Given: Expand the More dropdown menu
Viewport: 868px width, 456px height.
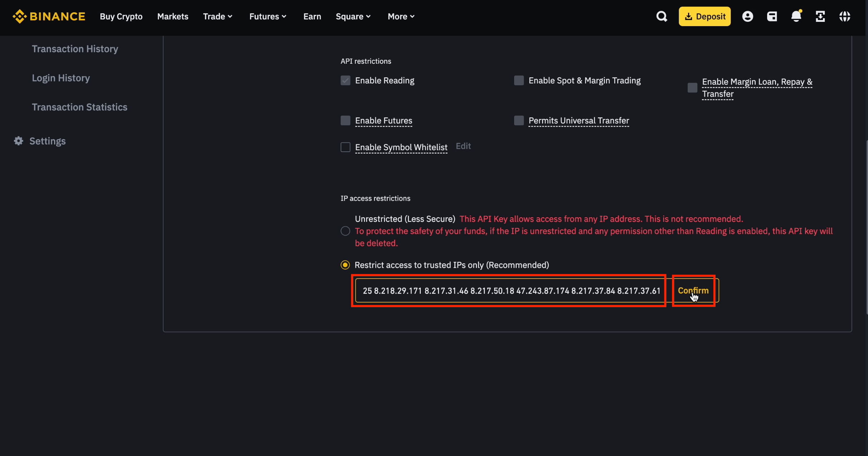Looking at the screenshot, I should tap(401, 16).
